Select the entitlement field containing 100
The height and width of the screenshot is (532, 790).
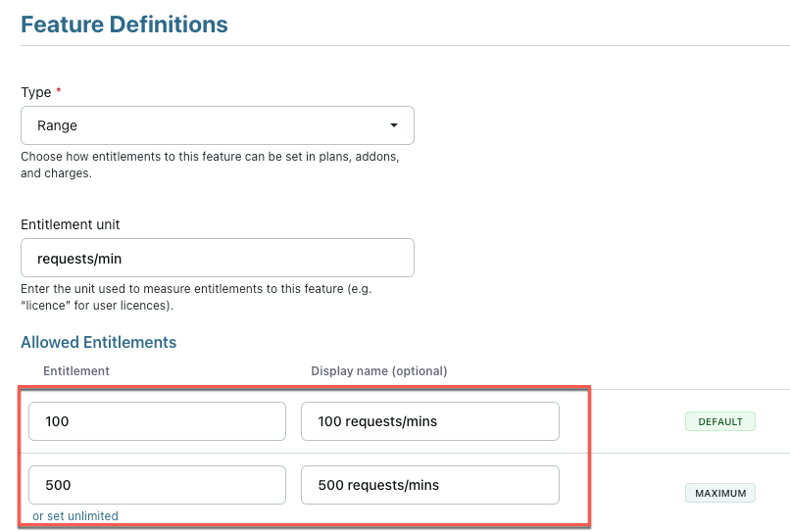point(157,421)
